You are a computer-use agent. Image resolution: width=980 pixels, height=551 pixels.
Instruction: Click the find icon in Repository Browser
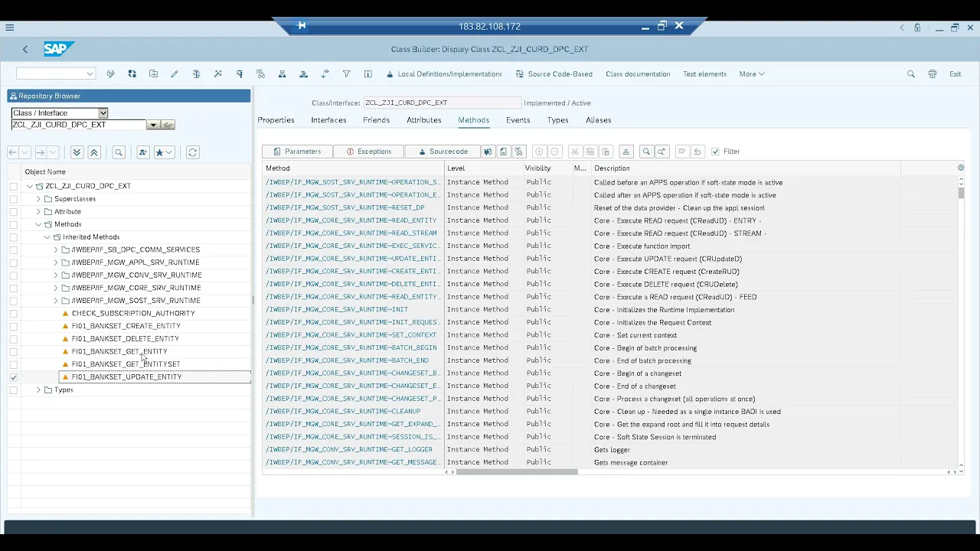[x=119, y=152]
